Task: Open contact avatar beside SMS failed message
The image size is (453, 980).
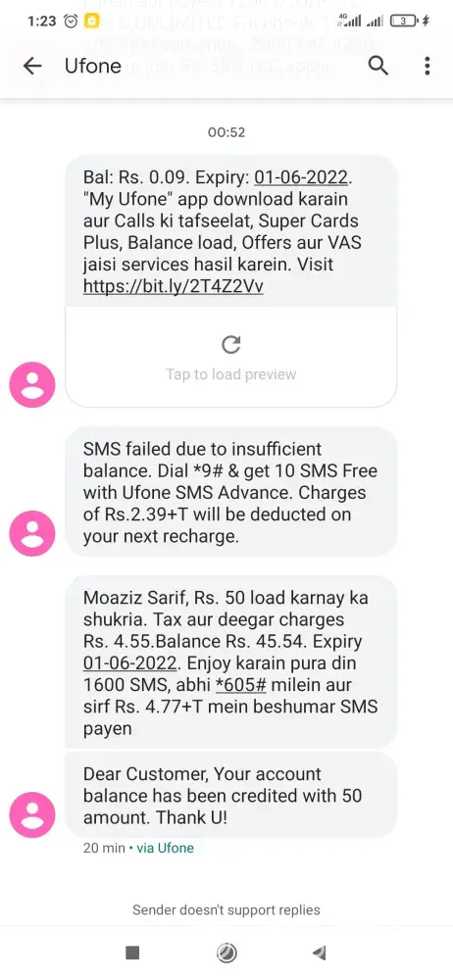Action: pos(32,533)
